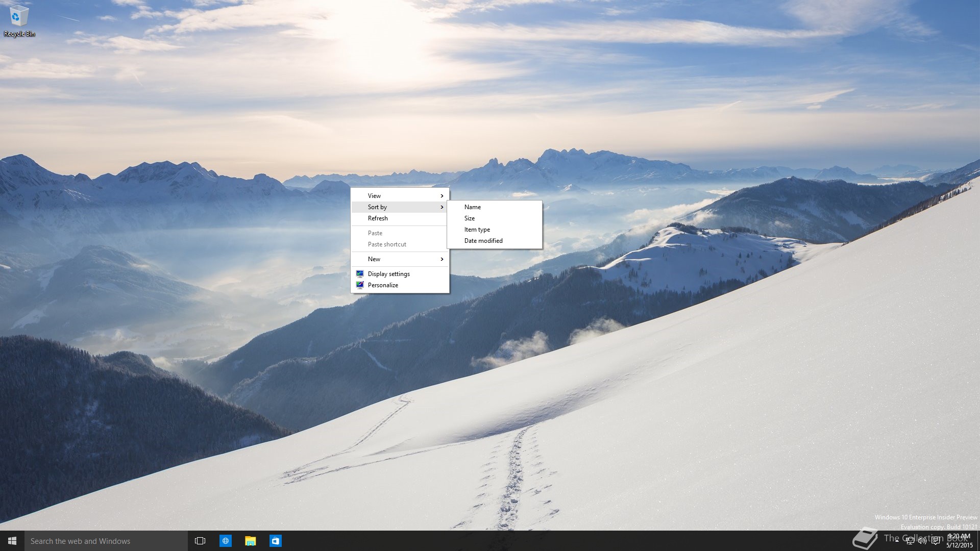Open the Recycle Bin desktop icon

tap(19, 21)
